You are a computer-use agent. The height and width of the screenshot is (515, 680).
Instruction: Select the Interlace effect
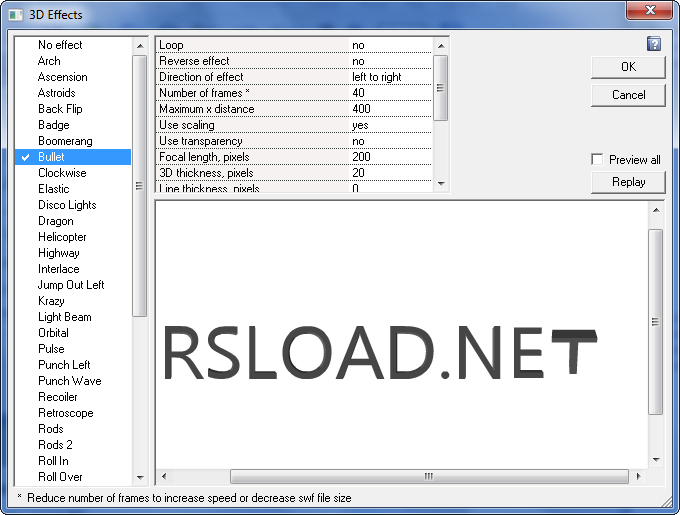pyautogui.click(x=73, y=269)
